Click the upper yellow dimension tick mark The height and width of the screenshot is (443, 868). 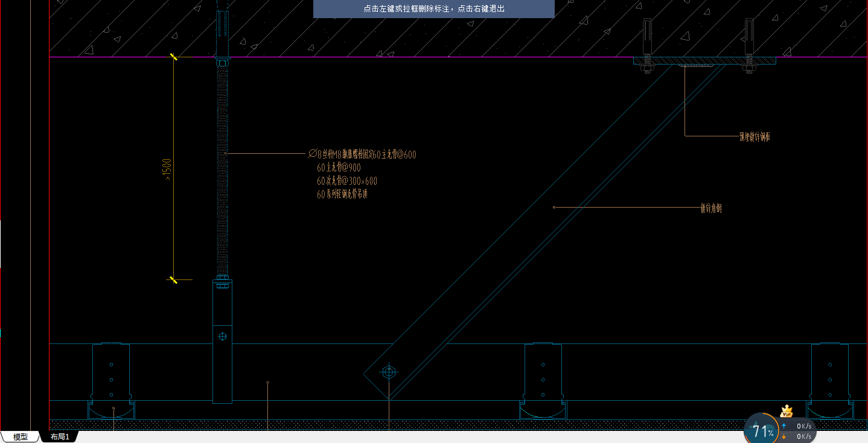click(x=173, y=57)
